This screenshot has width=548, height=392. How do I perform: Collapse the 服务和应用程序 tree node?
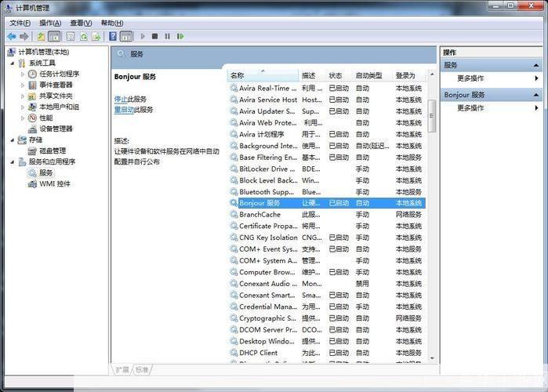(x=13, y=162)
